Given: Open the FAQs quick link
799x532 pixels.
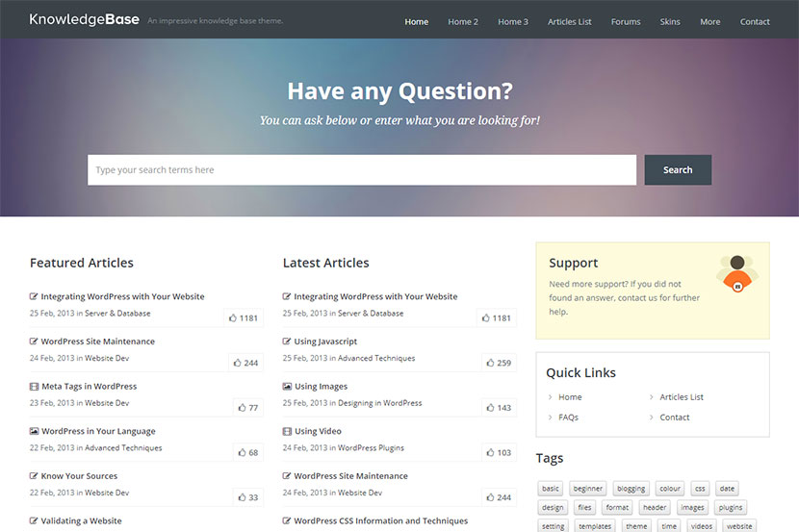Looking at the screenshot, I should tap(568, 418).
